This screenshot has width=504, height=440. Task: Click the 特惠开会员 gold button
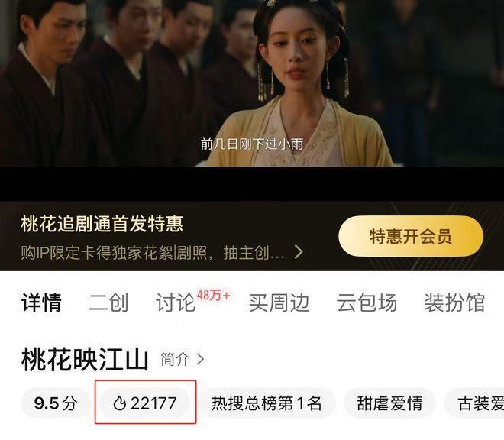click(x=411, y=236)
